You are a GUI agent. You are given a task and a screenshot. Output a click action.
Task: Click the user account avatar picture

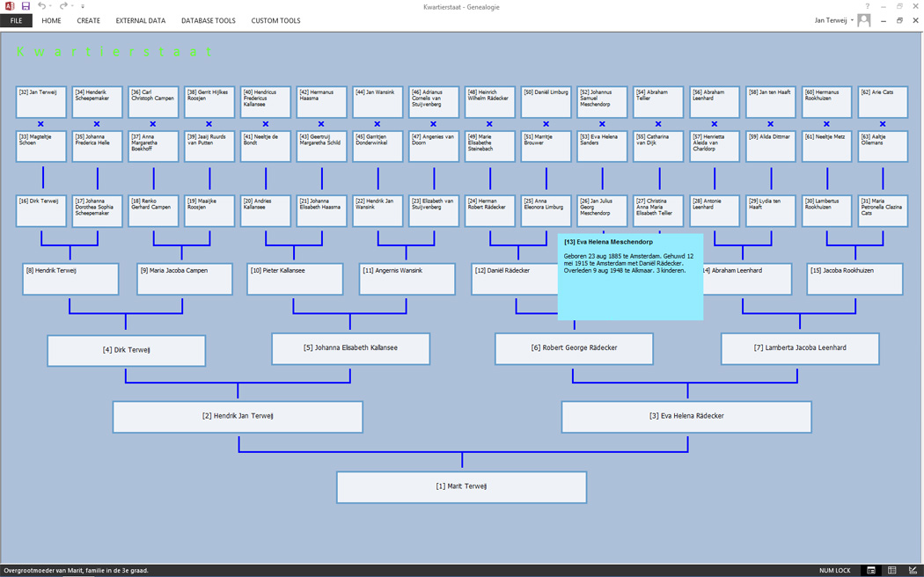point(864,20)
